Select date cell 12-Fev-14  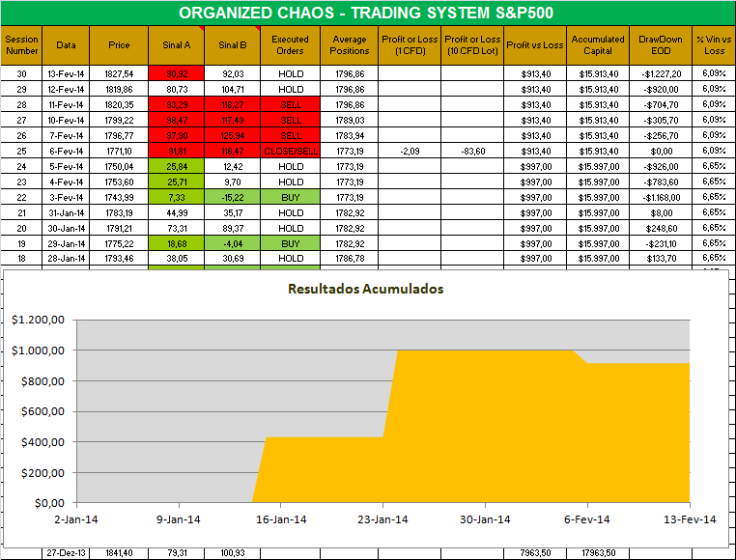(66, 89)
